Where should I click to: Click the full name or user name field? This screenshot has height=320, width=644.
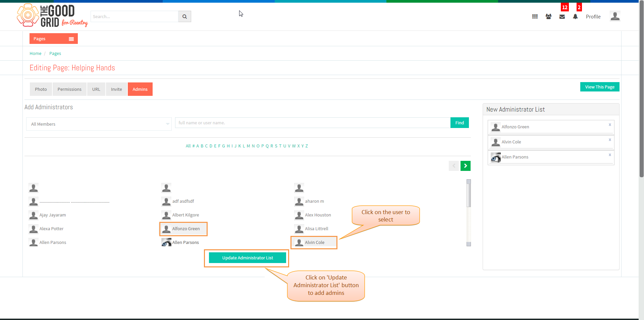tap(313, 123)
